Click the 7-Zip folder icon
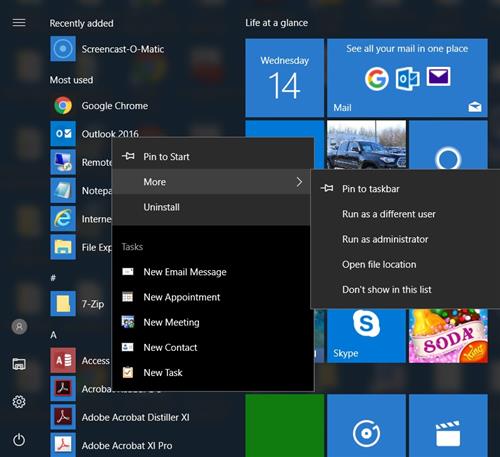This screenshot has height=457, width=500. [x=63, y=304]
